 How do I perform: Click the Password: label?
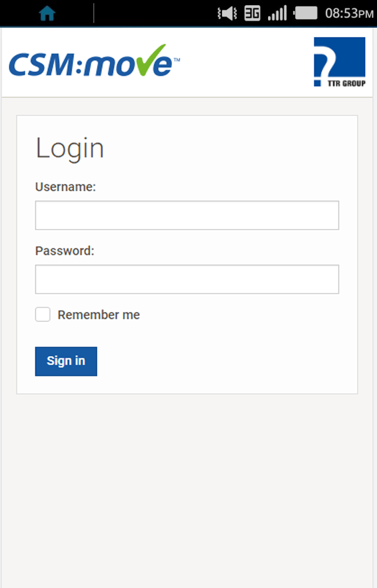pos(65,251)
